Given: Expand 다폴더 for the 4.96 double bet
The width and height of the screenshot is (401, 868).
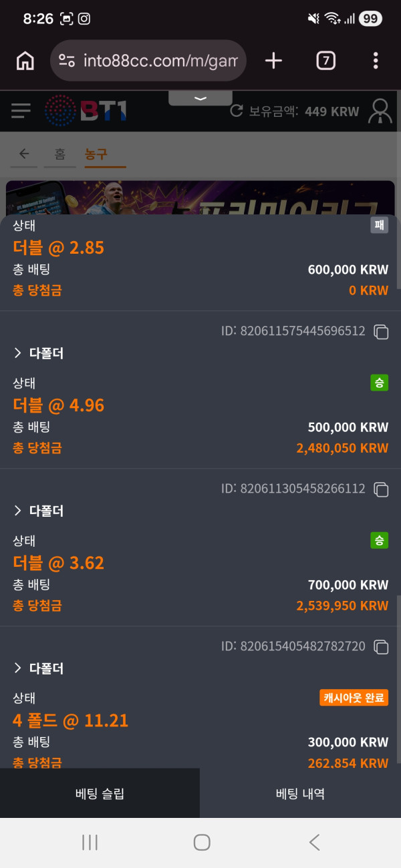Looking at the screenshot, I should (x=39, y=353).
